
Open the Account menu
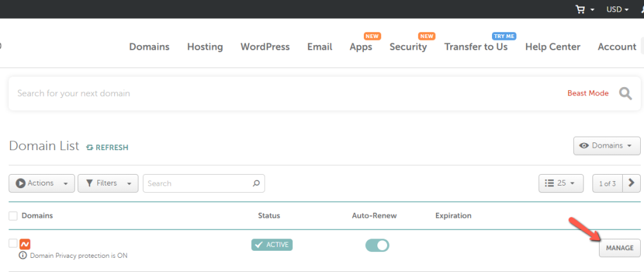pos(617,47)
